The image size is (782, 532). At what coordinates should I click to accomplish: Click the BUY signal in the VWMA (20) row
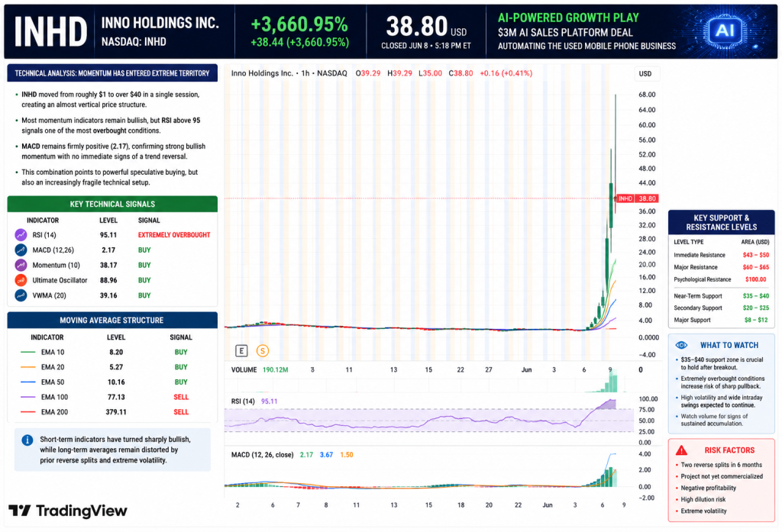144,295
